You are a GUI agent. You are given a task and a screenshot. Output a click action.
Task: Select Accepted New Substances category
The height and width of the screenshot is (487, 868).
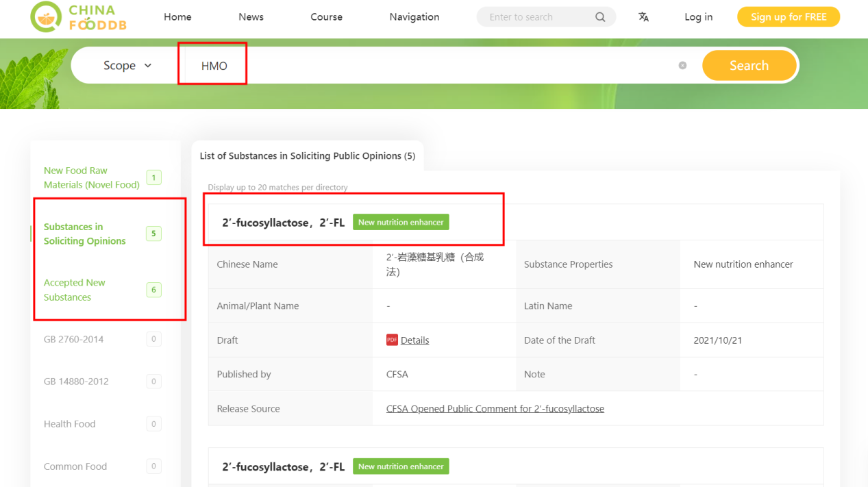point(74,290)
